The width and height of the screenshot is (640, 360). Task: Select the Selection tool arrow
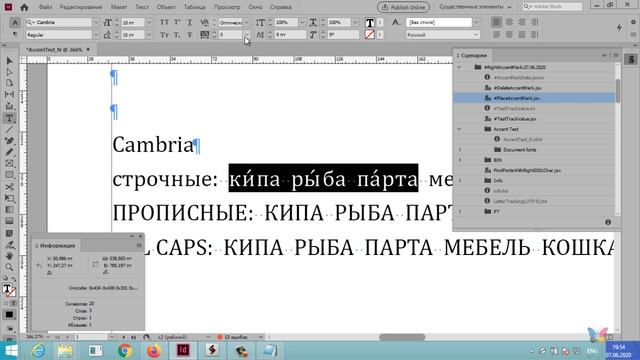(9, 60)
